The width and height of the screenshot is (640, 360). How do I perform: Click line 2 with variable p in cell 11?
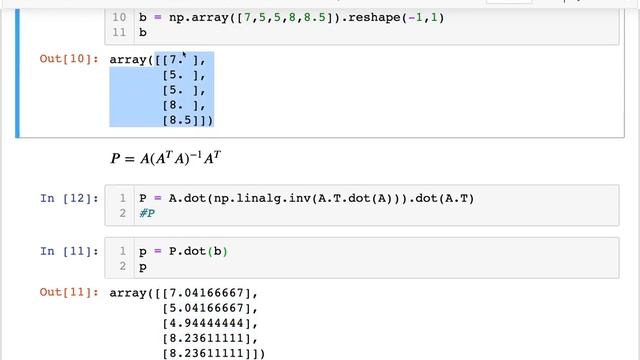(x=142, y=267)
